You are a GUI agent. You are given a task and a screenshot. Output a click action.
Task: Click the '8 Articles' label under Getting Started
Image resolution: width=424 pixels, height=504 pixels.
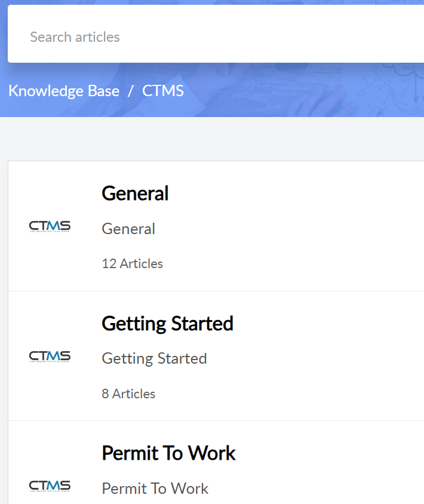tap(128, 394)
